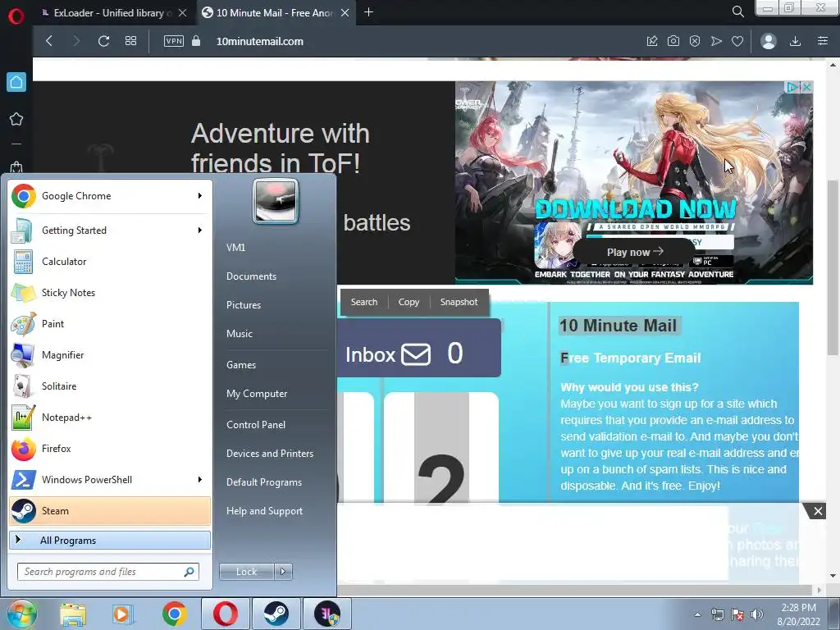Screen dimensions: 840x630
Task: Open Default Programs
Action: (x=264, y=482)
